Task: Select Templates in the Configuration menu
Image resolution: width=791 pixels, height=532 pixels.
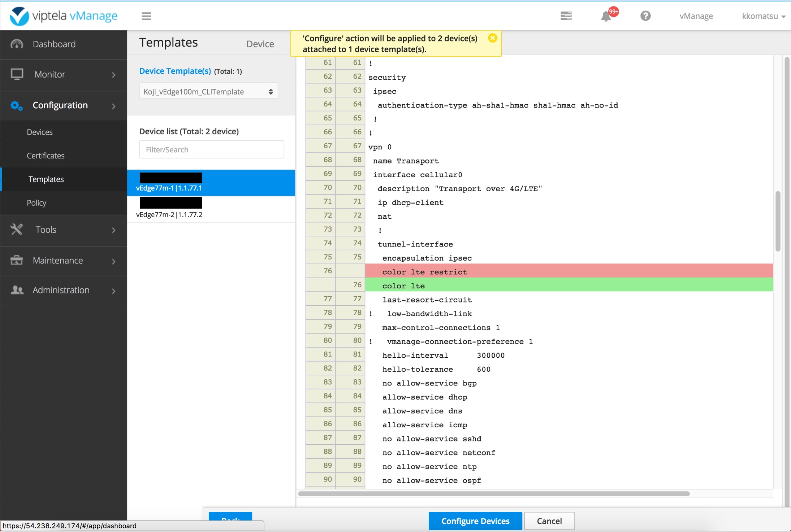Action: pos(46,179)
